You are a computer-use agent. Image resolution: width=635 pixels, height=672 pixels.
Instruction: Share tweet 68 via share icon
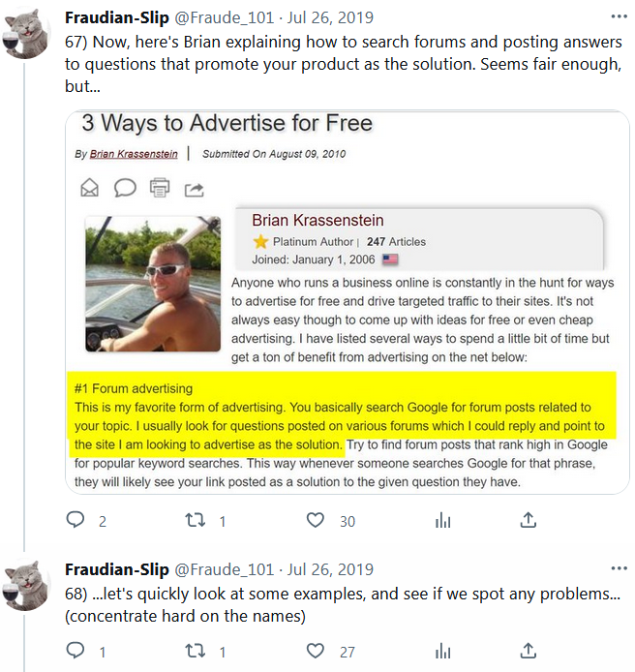[528, 651]
